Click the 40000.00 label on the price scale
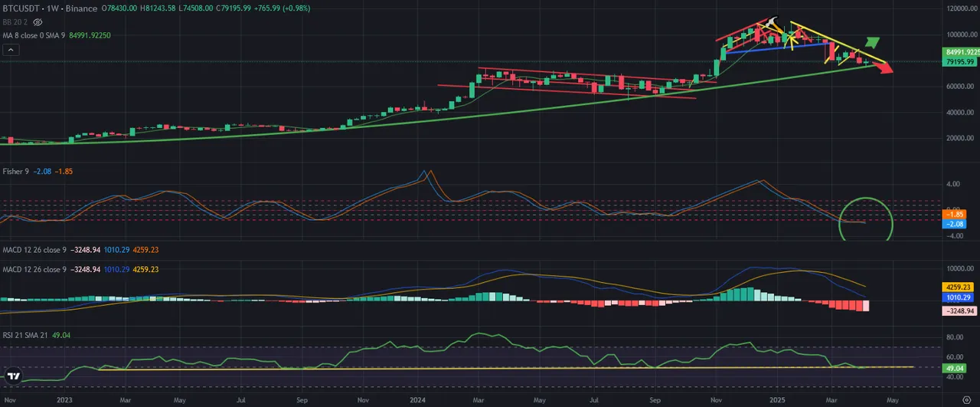The image size is (980, 407). coord(961,113)
